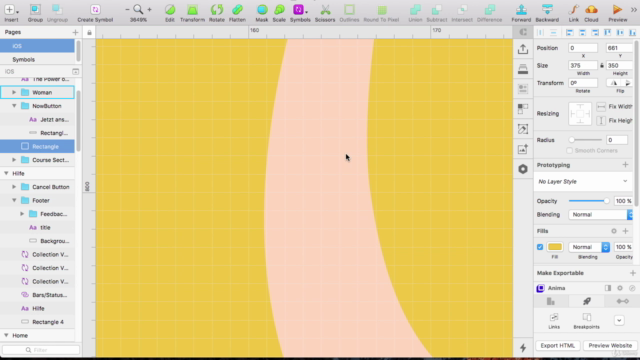Open the layer Blending mode dropdown

pos(600,215)
